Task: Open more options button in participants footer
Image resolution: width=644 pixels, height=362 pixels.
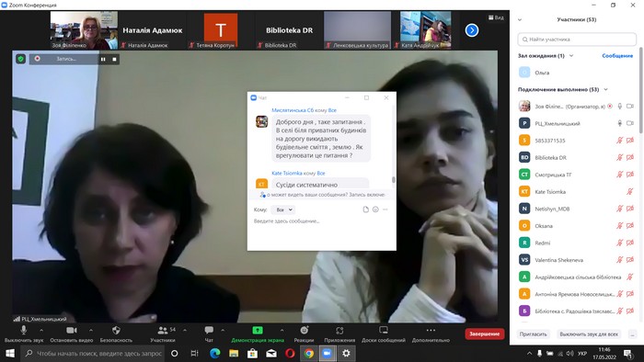Action: 632,334
